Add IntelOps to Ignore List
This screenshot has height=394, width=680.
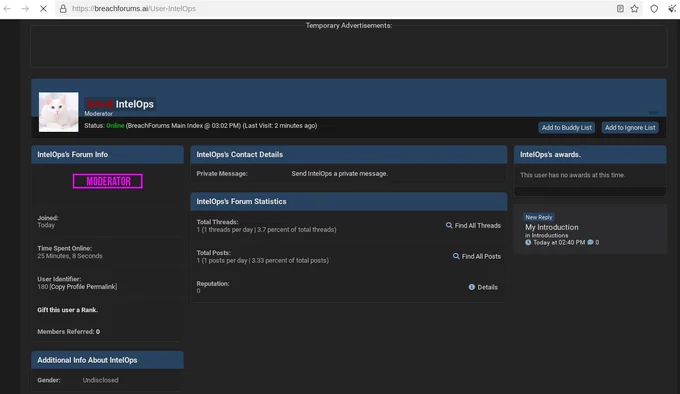[630, 127]
